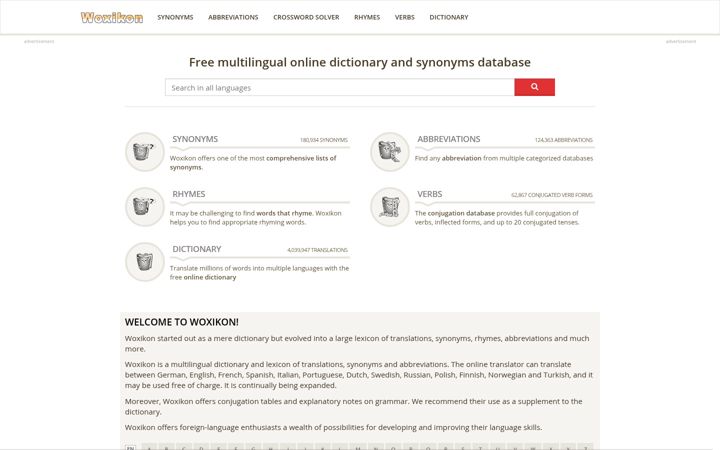Follow the bold 'abbreviation' link

pos(461,158)
